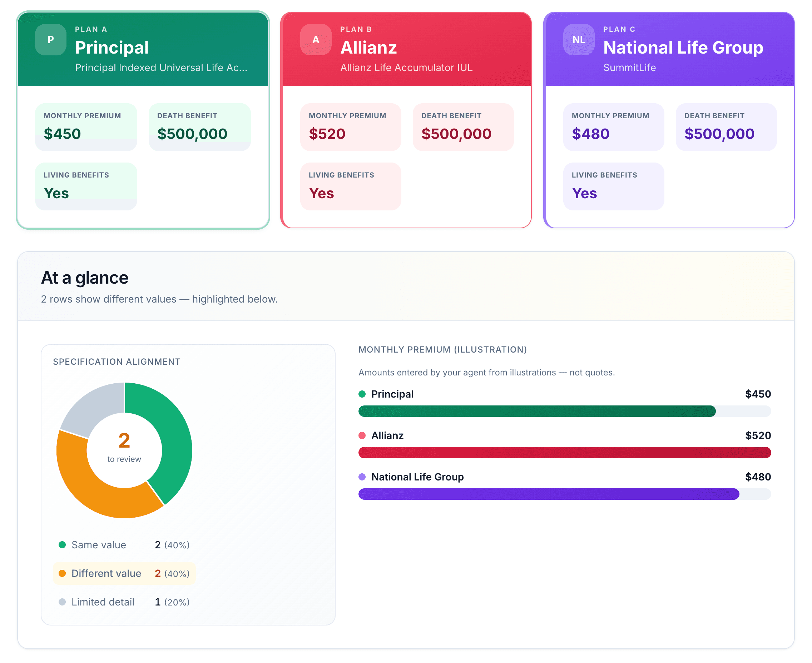The image size is (812, 663).
Task: Click the "PLAN A" label
Action: click(91, 29)
